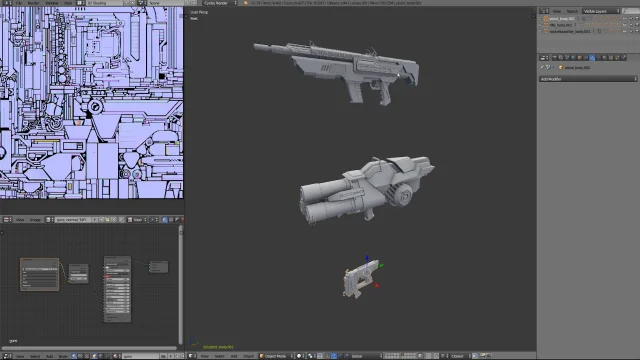
Task: Toggle selectability arrow for rocketlauncher_body.001
Action: (631, 31)
